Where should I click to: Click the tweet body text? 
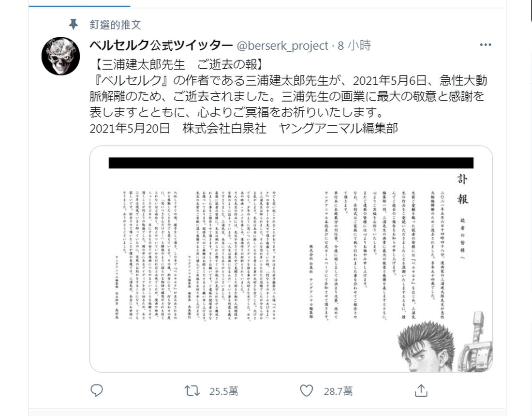coord(288,96)
